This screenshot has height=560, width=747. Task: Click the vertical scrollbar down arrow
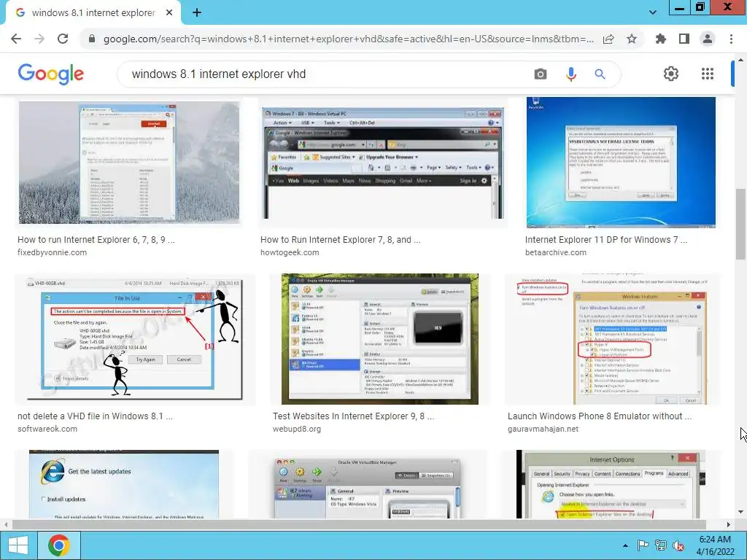click(x=740, y=513)
